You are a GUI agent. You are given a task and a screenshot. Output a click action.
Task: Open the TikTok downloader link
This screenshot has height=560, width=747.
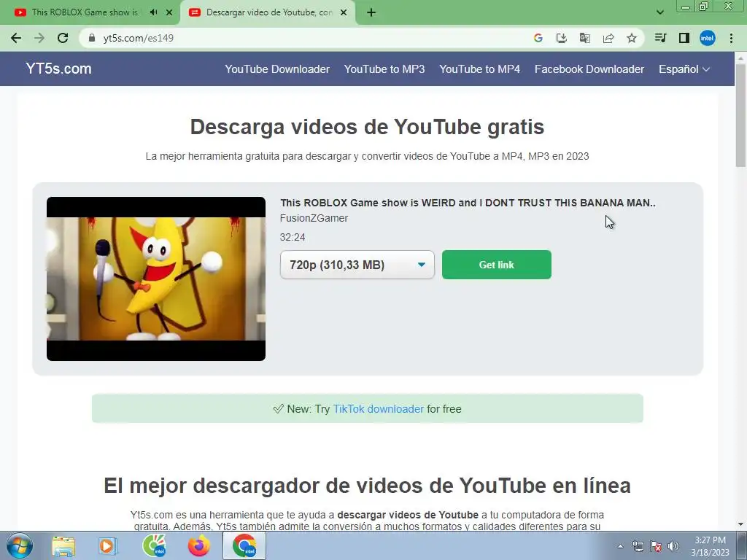[x=379, y=409]
